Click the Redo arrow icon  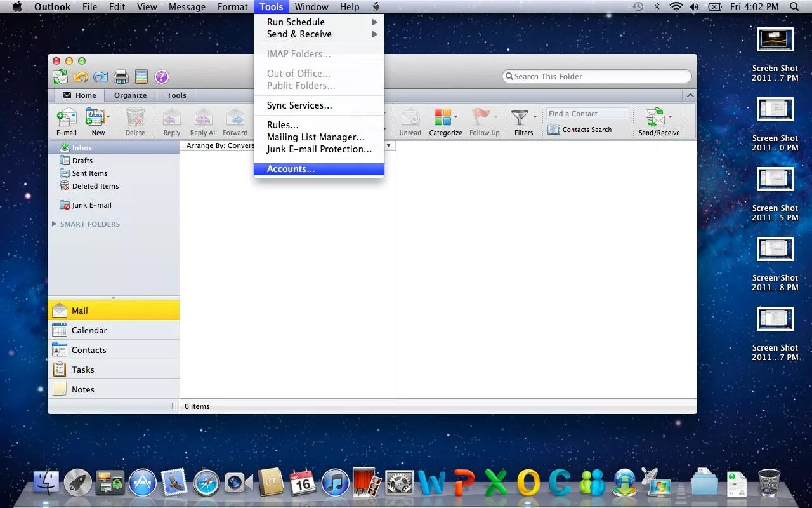[x=100, y=77]
